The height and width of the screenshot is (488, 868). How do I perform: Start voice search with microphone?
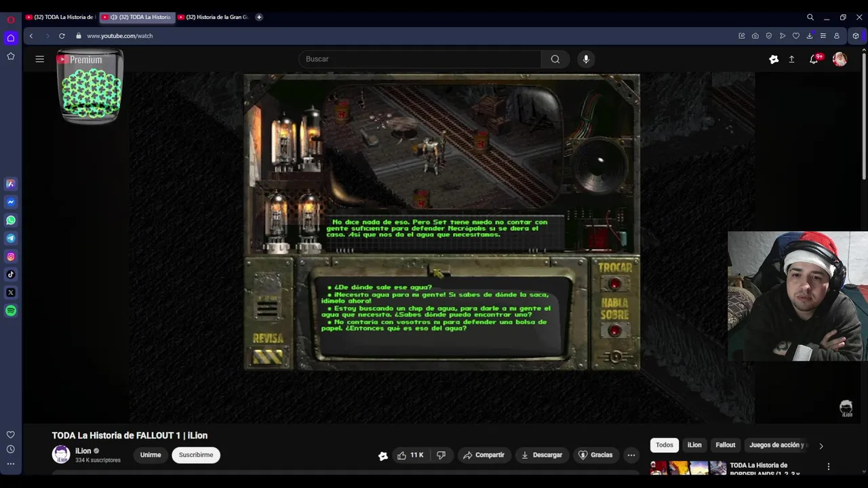pos(587,59)
